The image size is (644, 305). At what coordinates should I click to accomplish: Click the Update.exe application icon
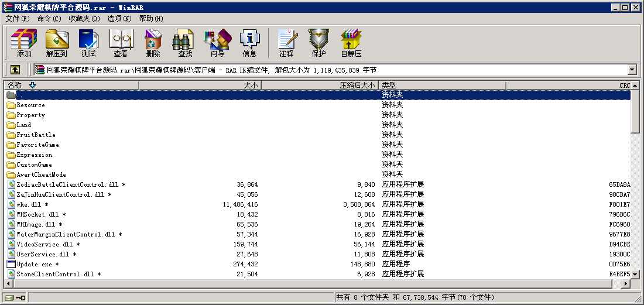tap(11, 264)
